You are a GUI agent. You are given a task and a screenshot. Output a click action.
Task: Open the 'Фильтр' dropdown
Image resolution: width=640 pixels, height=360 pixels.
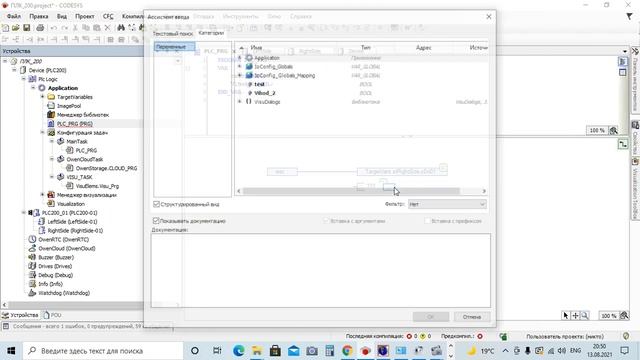(x=447, y=204)
